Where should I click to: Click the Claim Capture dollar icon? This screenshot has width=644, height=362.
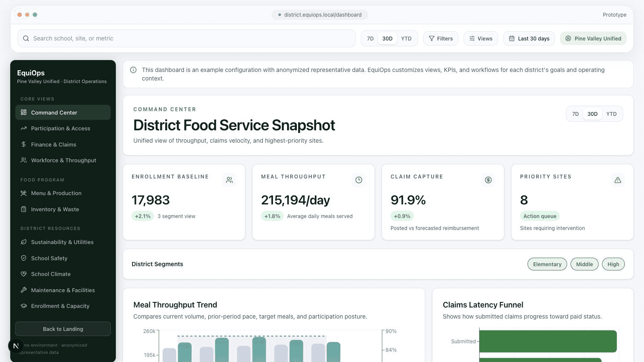tap(488, 180)
